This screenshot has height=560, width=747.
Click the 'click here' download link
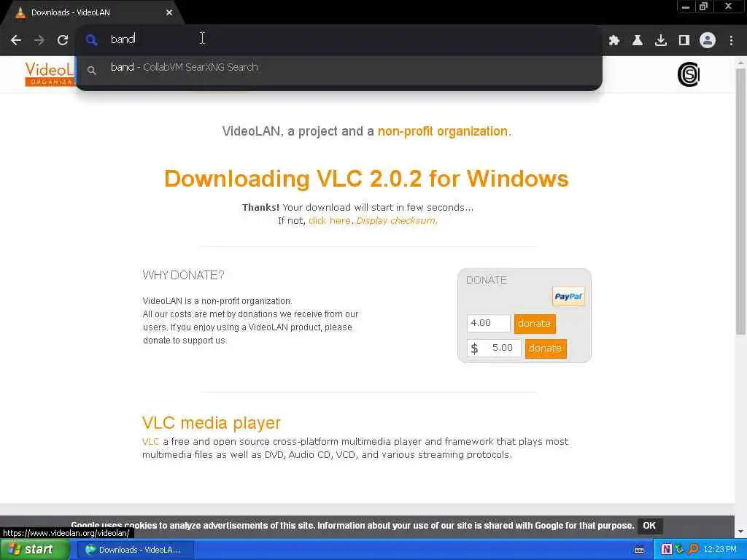(329, 221)
